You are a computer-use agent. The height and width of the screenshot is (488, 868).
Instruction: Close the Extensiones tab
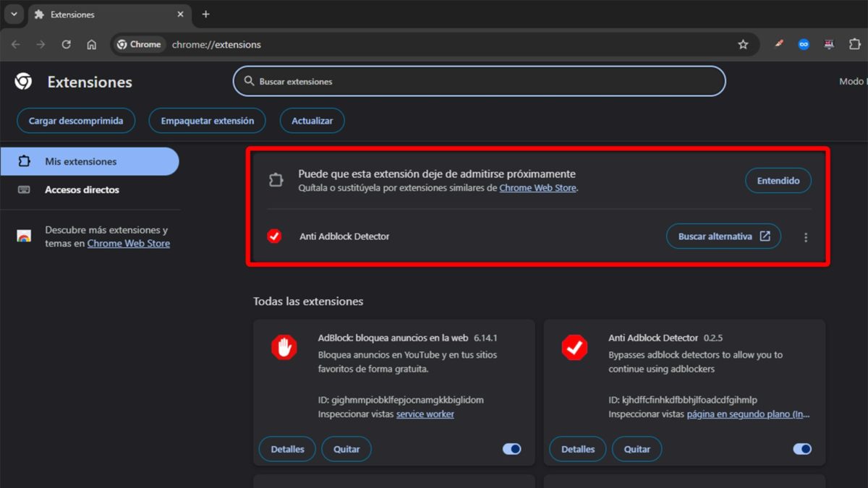pos(179,14)
